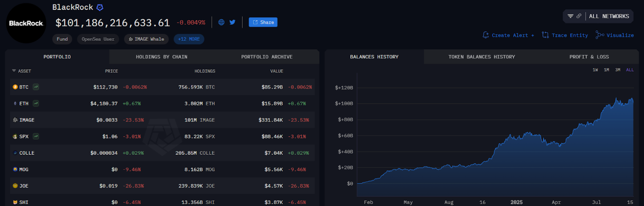
Task: Click IMAGE value $331.84K
Action: [270, 120]
